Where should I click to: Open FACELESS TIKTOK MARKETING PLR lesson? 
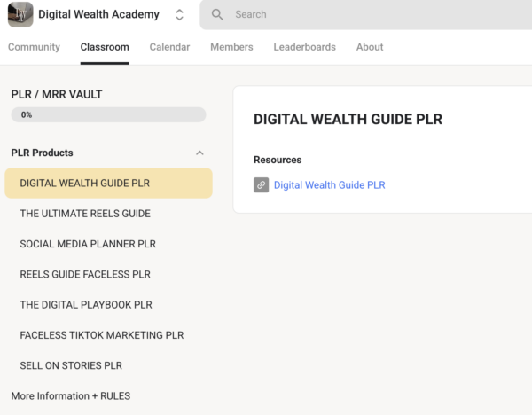point(101,335)
